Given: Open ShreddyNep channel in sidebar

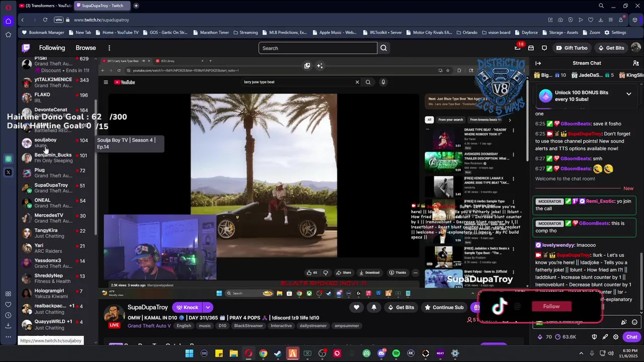Looking at the screenshot, I should coord(55,279).
